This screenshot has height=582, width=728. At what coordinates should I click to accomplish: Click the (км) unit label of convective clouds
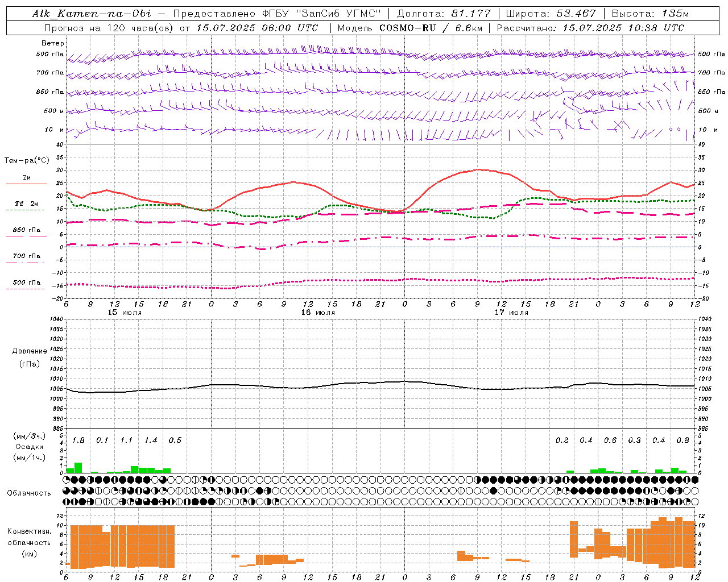coord(29,554)
